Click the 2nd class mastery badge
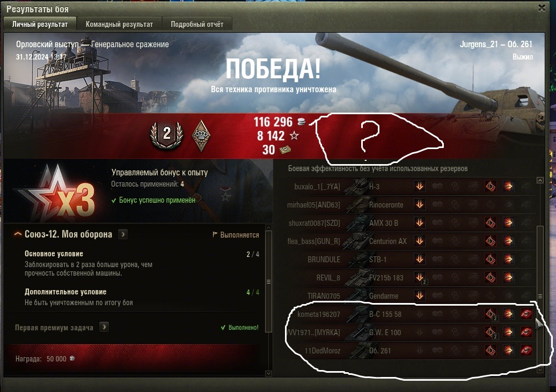This screenshot has width=556, height=392. [x=167, y=135]
